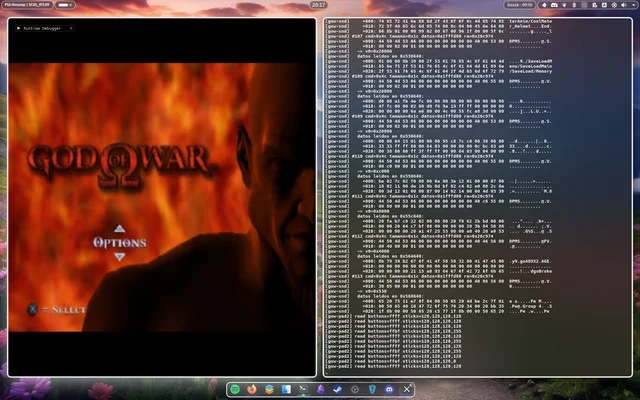Click the clipboard-style tray icon

[x=594, y=5]
